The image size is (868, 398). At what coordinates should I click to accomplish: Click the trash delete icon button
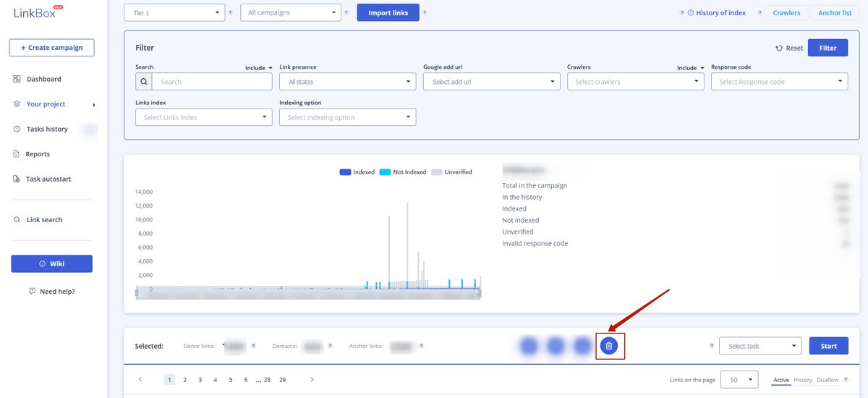(609, 346)
